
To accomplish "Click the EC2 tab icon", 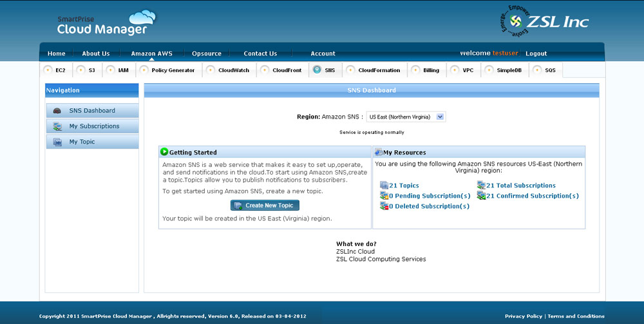I will pyautogui.click(x=48, y=70).
